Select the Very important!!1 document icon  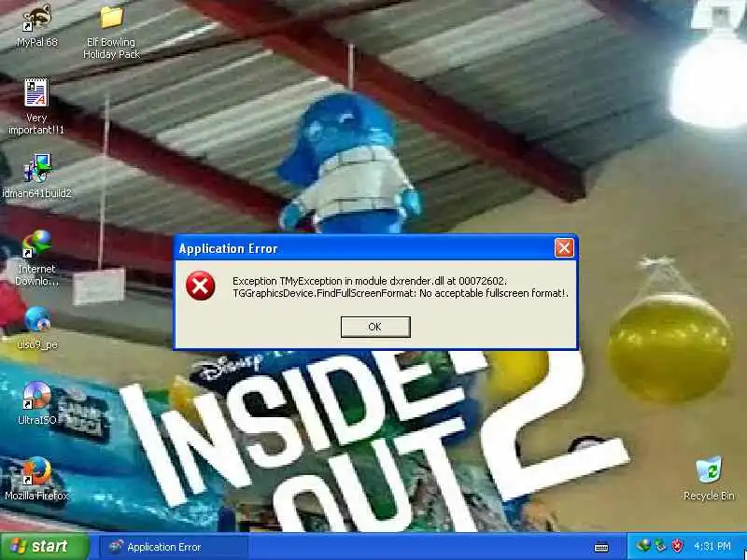(36, 107)
